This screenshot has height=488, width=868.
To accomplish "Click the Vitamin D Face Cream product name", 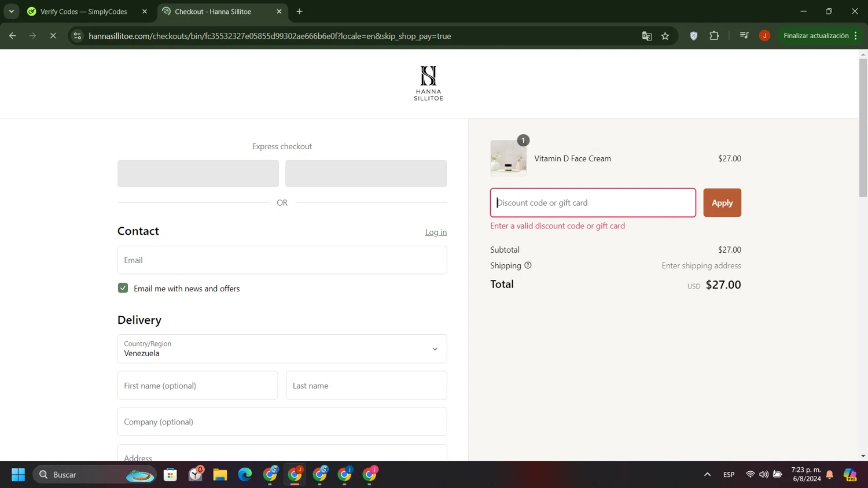I will click(572, 158).
